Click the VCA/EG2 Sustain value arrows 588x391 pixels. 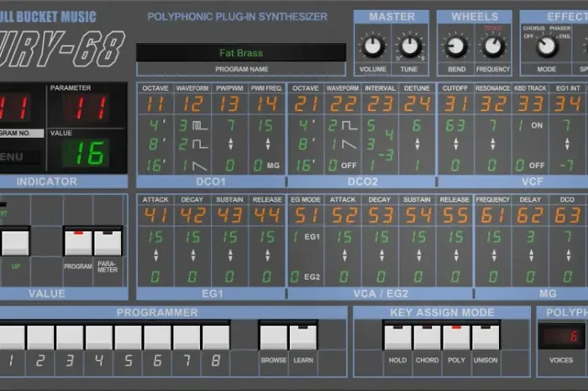coord(418,256)
